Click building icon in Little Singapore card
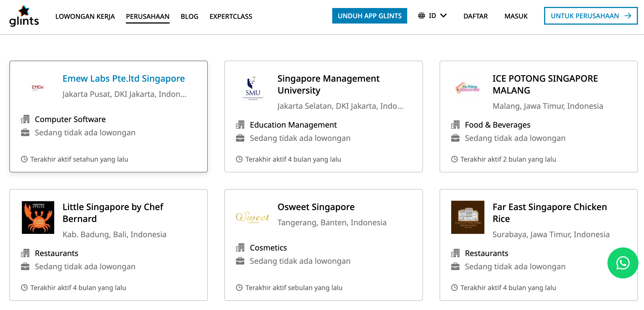Viewport: 644px width, 310px height. (x=25, y=253)
